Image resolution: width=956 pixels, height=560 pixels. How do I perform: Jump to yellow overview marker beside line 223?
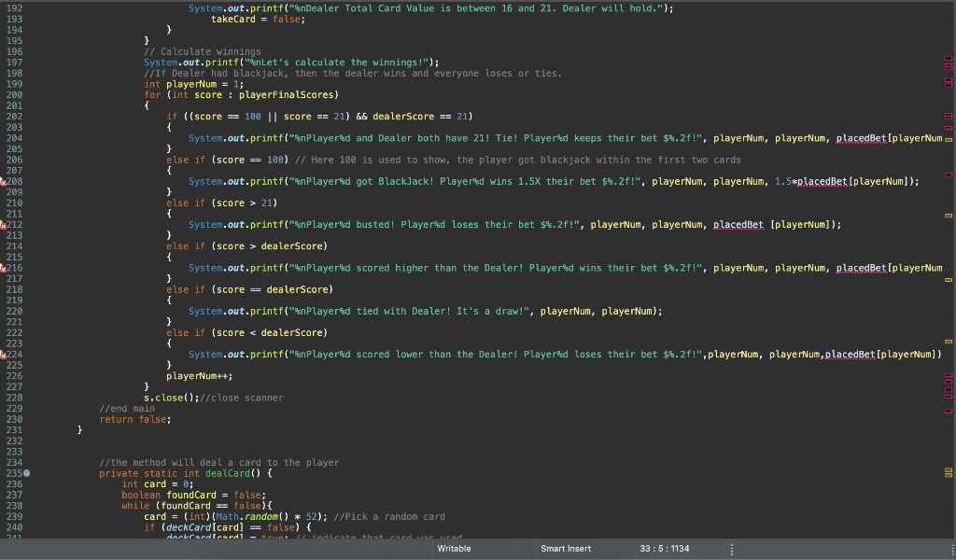(x=949, y=342)
